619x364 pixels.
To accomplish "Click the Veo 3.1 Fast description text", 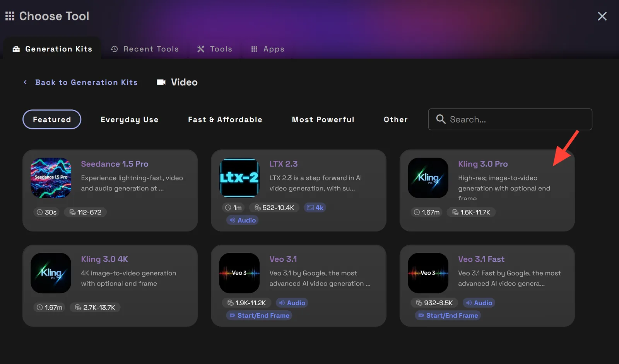I will (x=510, y=278).
